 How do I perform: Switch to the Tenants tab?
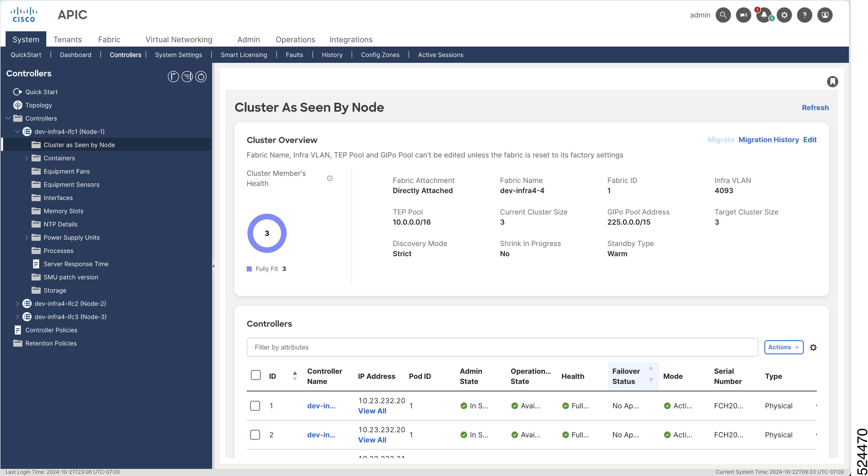click(x=67, y=39)
